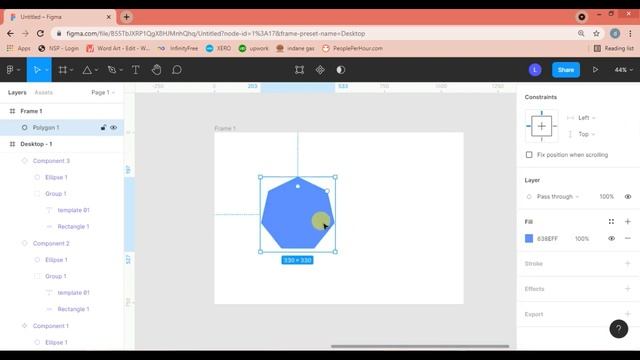Toggle layer visibility eye in Layer section

pyautogui.click(x=628, y=197)
